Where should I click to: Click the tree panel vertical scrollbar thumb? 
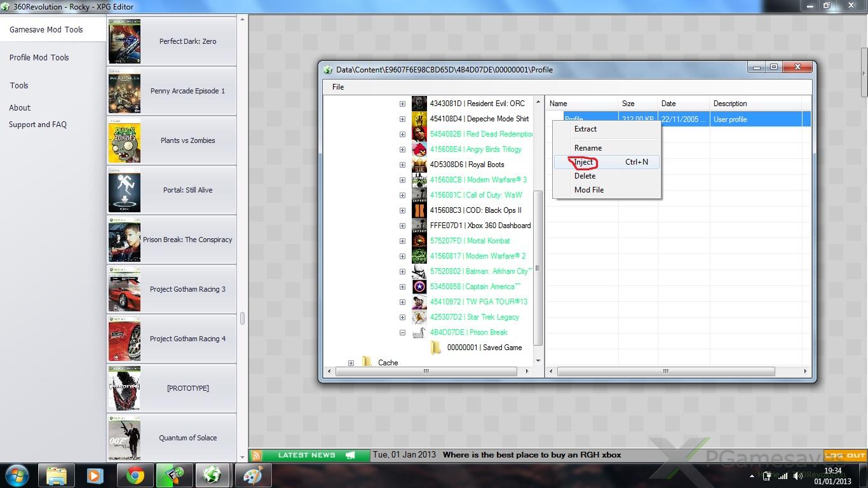[x=538, y=267]
